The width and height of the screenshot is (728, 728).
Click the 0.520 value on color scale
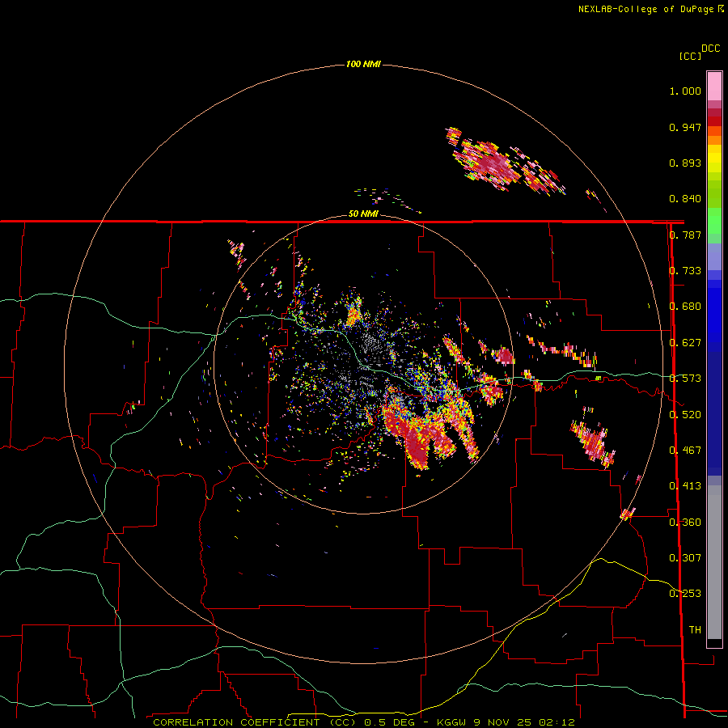(x=685, y=415)
